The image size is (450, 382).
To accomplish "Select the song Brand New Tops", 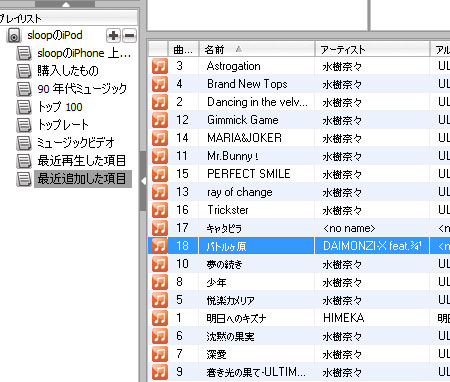I will [247, 84].
